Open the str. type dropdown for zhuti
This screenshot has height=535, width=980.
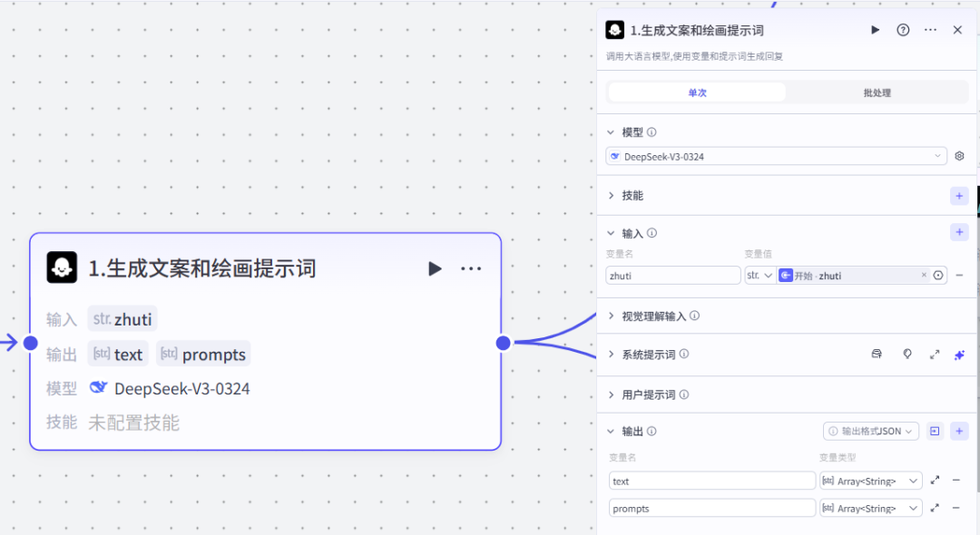(759, 276)
